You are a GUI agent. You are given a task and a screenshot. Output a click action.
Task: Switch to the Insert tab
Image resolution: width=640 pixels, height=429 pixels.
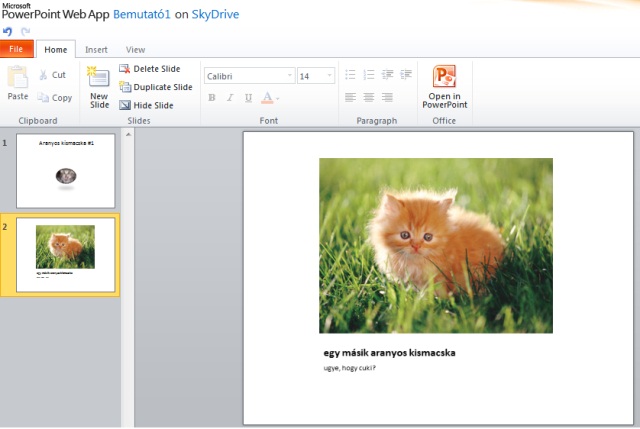96,49
